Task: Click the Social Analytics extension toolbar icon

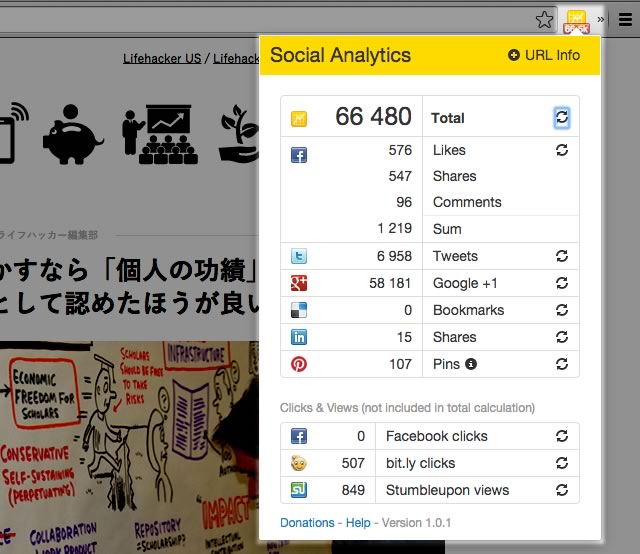Action: click(x=576, y=21)
